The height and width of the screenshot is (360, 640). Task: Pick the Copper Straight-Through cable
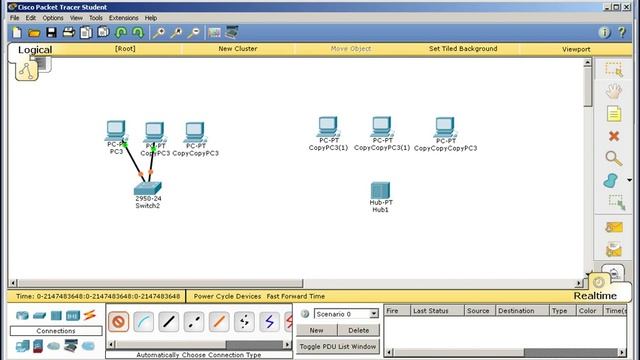coord(169,322)
